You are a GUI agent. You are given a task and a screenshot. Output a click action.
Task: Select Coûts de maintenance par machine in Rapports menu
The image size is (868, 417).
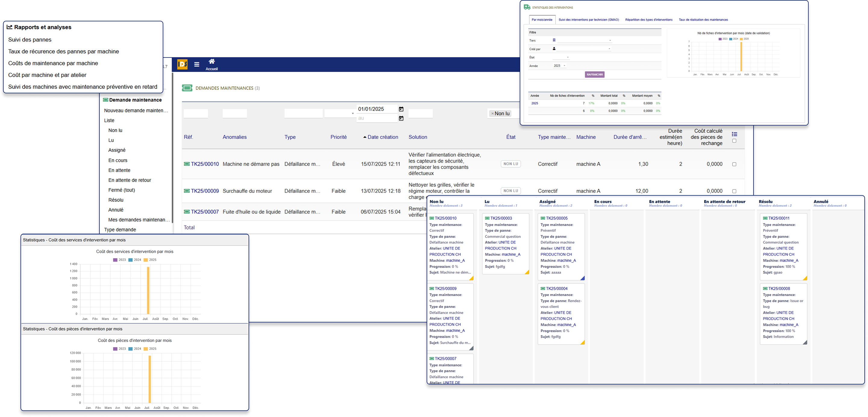(x=53, y=63)
